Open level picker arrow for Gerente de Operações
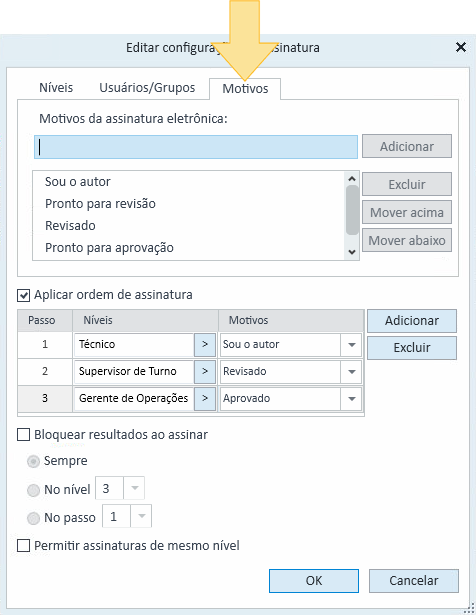 coord(205,398)
